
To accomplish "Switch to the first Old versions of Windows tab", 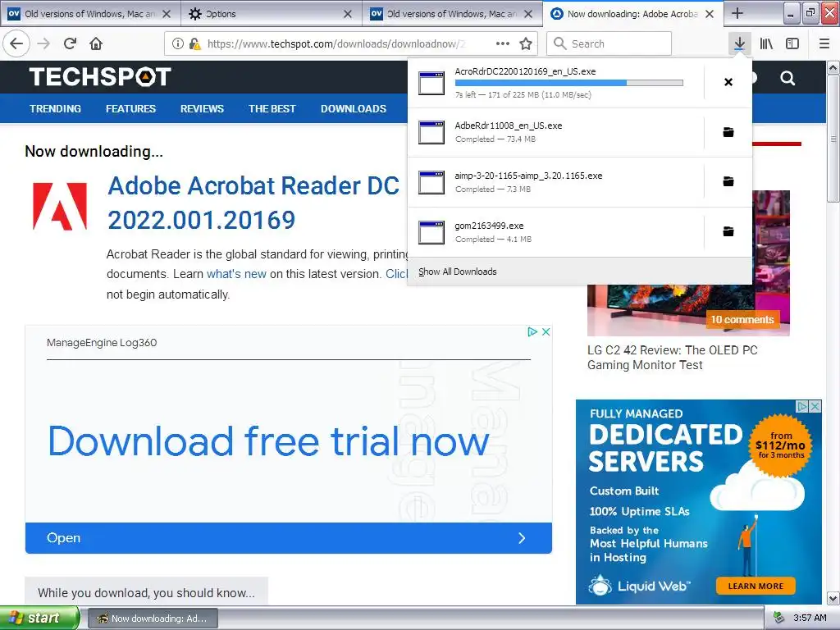I will tap(90, 14).
